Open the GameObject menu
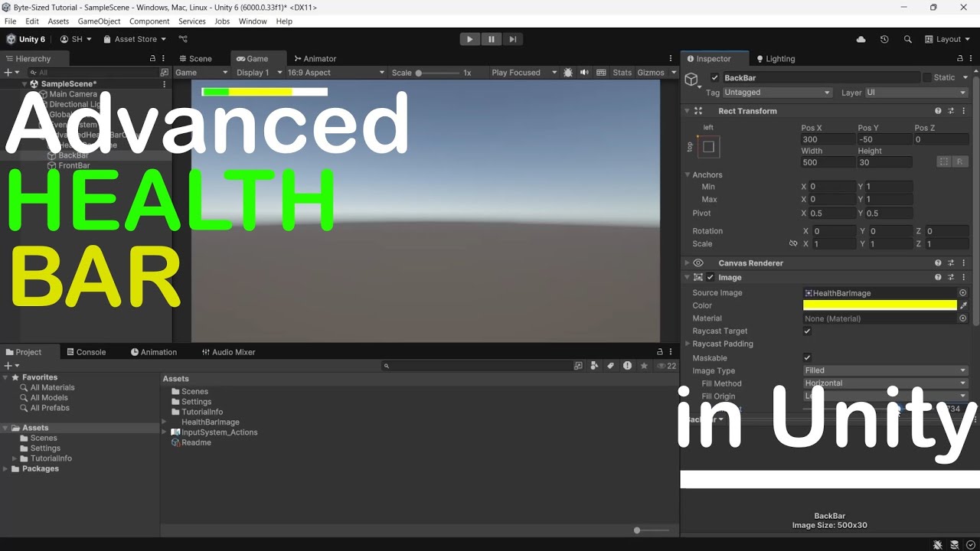Viewport: 980px width, 551px height. pyautogui.click(x=99, y=21)
